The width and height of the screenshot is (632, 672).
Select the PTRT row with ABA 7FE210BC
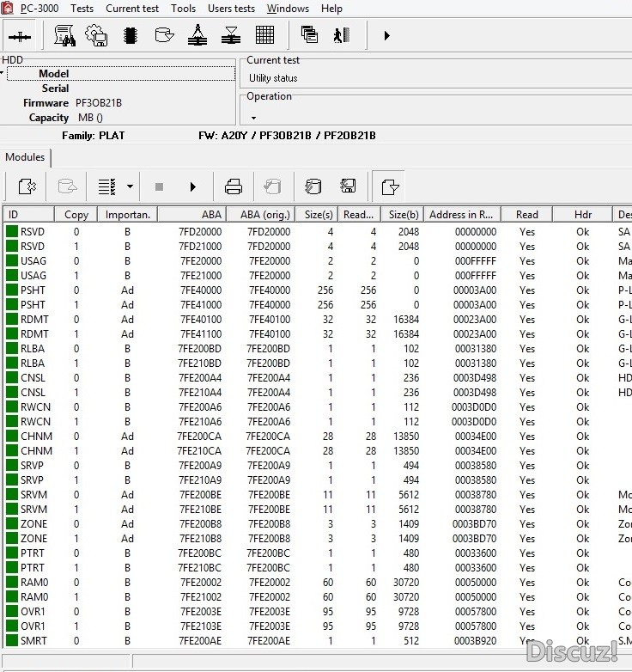click(317, 568)
